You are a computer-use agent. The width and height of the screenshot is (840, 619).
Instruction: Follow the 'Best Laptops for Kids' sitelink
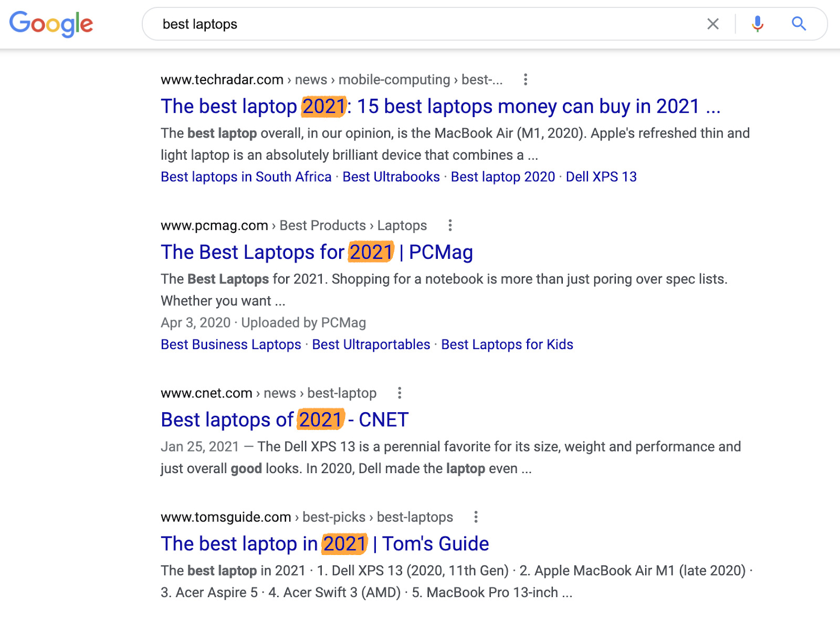coord(507,344)
